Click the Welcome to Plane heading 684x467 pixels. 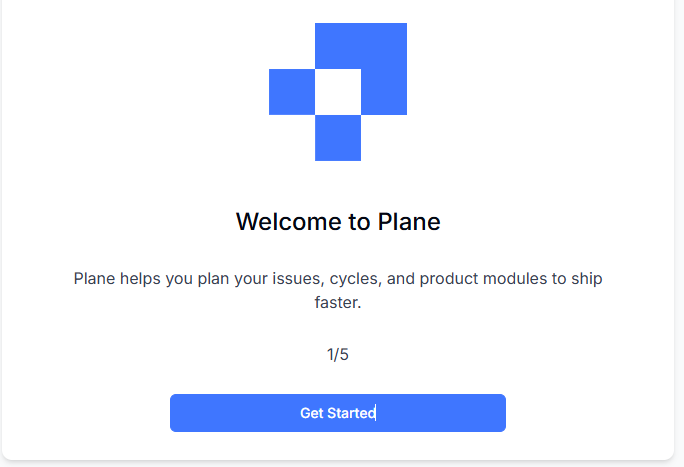point(338,222)
